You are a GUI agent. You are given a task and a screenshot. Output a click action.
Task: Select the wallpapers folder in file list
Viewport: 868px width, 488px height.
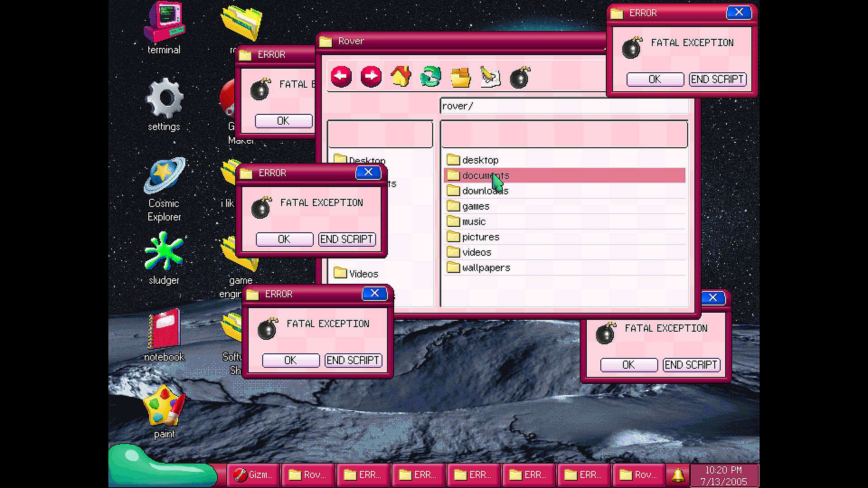(486, 268)
